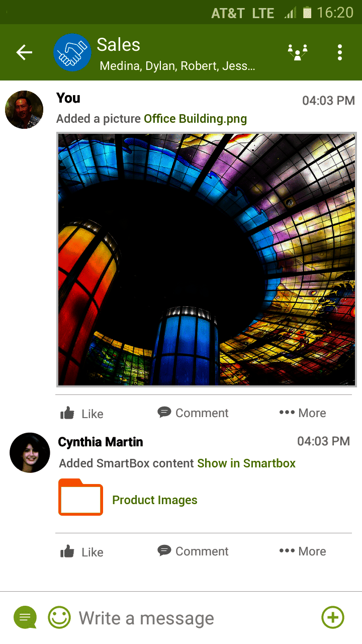Expand More options under SmartBox post
The image size is (362, 644).
pyautogui.click(x=303, y=551)
